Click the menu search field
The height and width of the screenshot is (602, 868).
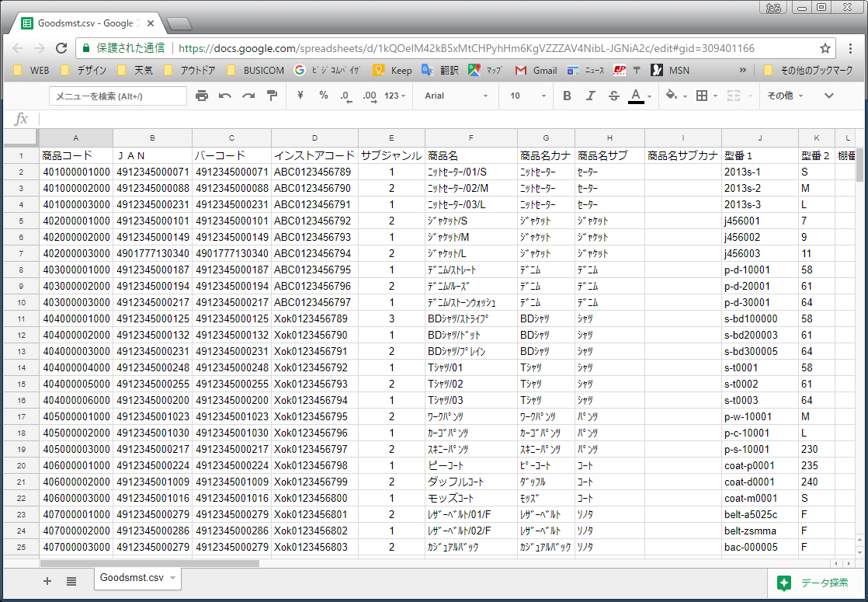pos(118,96)
